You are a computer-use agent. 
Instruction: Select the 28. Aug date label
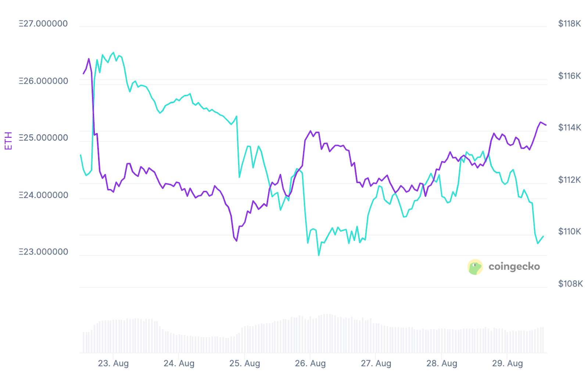(442, 363)
